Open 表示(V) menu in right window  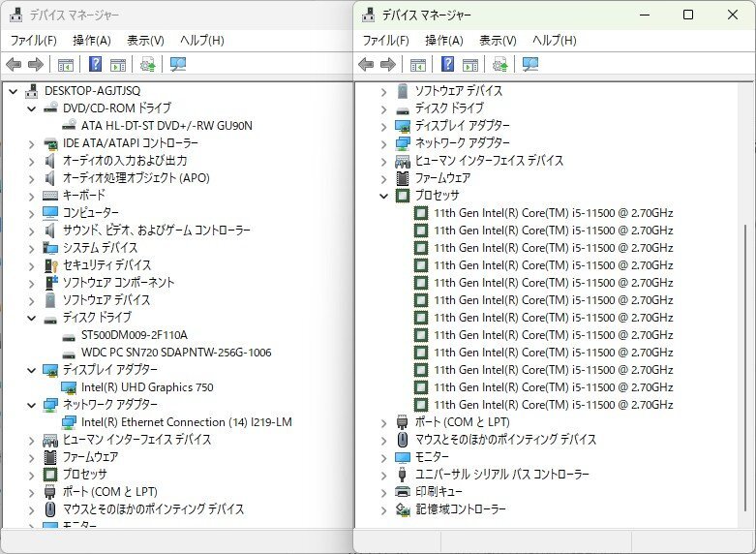[498, 40]
